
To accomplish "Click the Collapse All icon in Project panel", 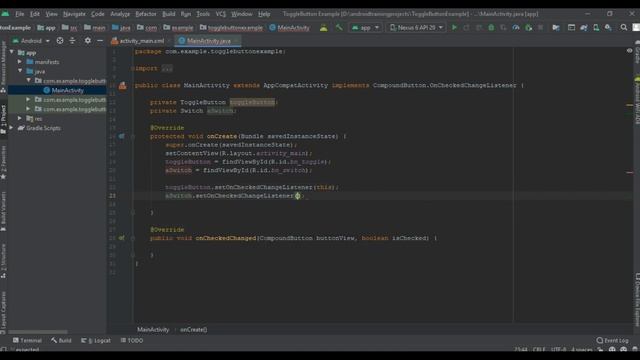I will tap(72, 40).
